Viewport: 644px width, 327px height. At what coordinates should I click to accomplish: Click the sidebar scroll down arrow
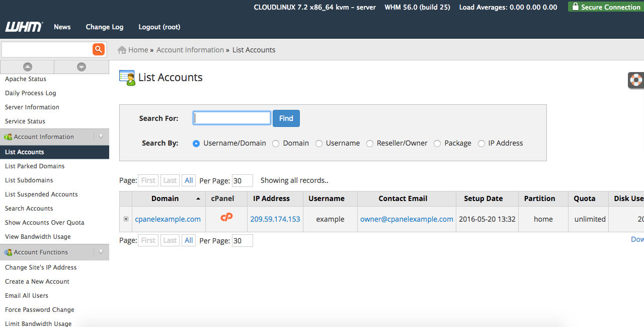pyautogui.click(x=82, y=67)
